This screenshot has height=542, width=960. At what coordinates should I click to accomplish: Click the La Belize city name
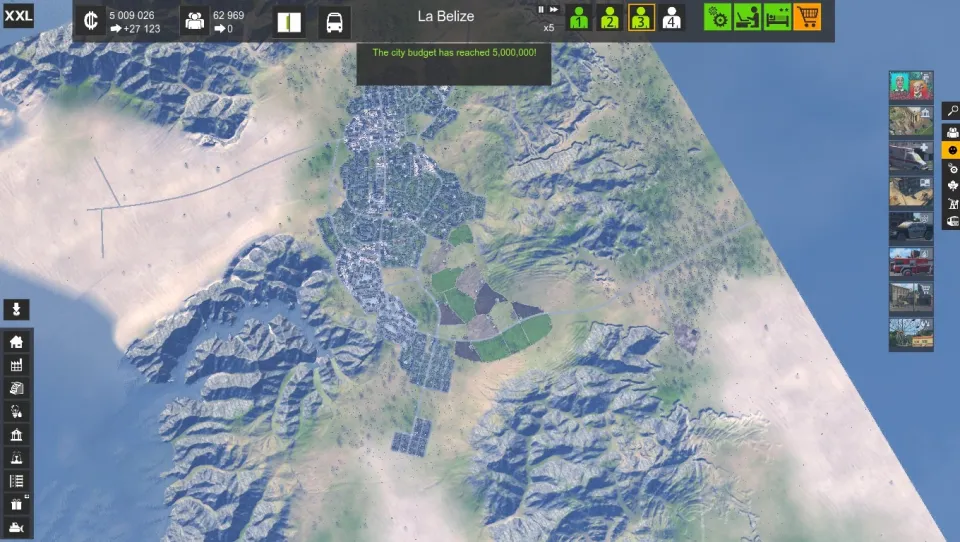(445, 16)
